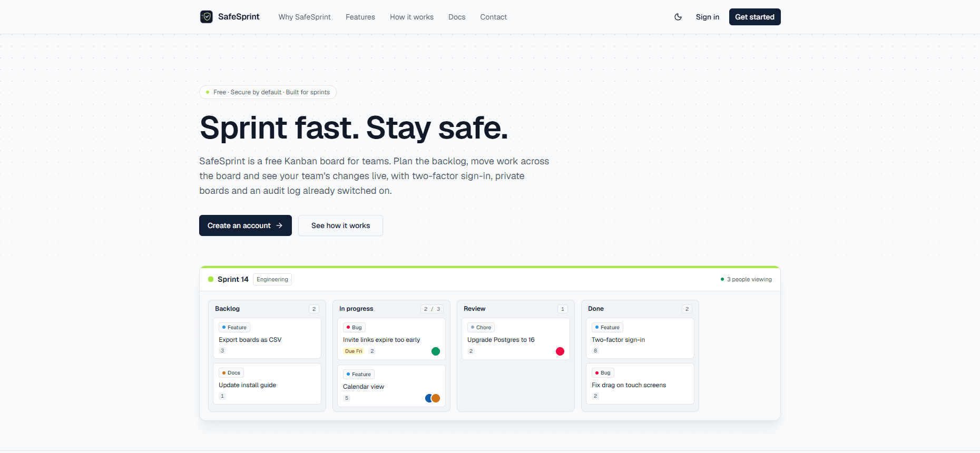This screenshot has height=453, width=980.
Task: Click the Calendar view card title
Action: pyautogui.click(x=364, y=387)
